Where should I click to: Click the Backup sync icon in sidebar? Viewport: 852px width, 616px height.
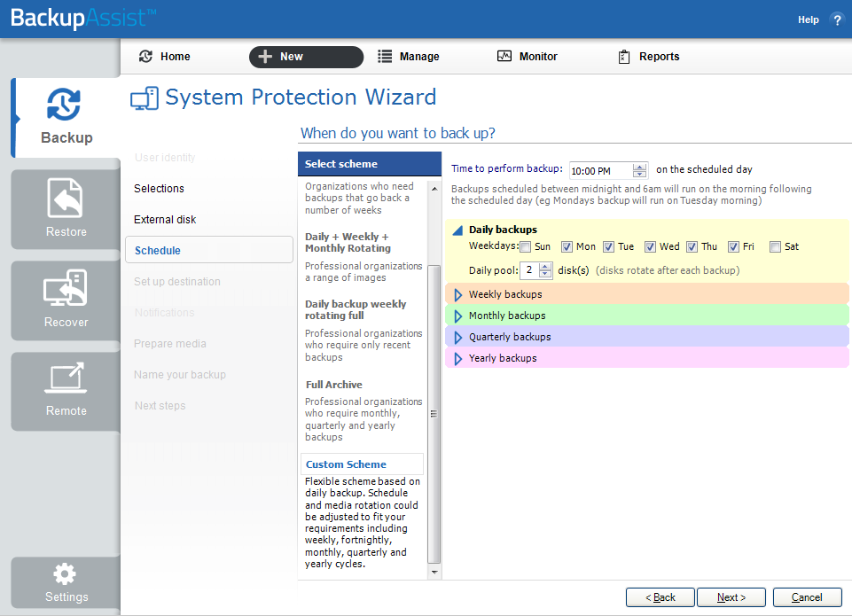click(x=64, y=104)
